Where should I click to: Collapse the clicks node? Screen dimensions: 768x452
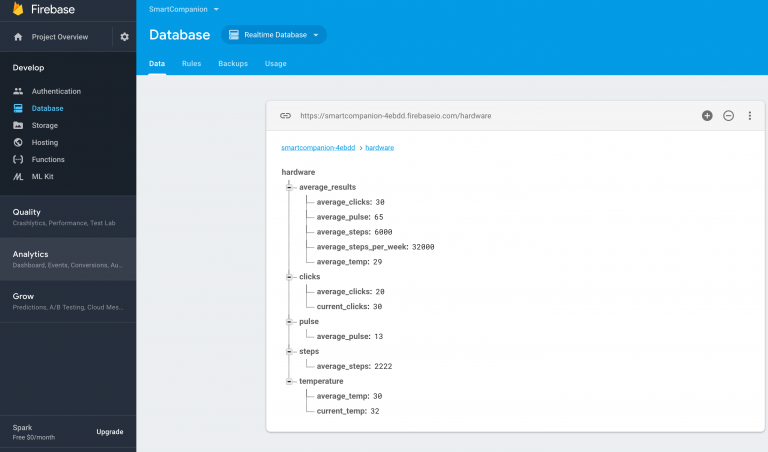click(289, 277)
